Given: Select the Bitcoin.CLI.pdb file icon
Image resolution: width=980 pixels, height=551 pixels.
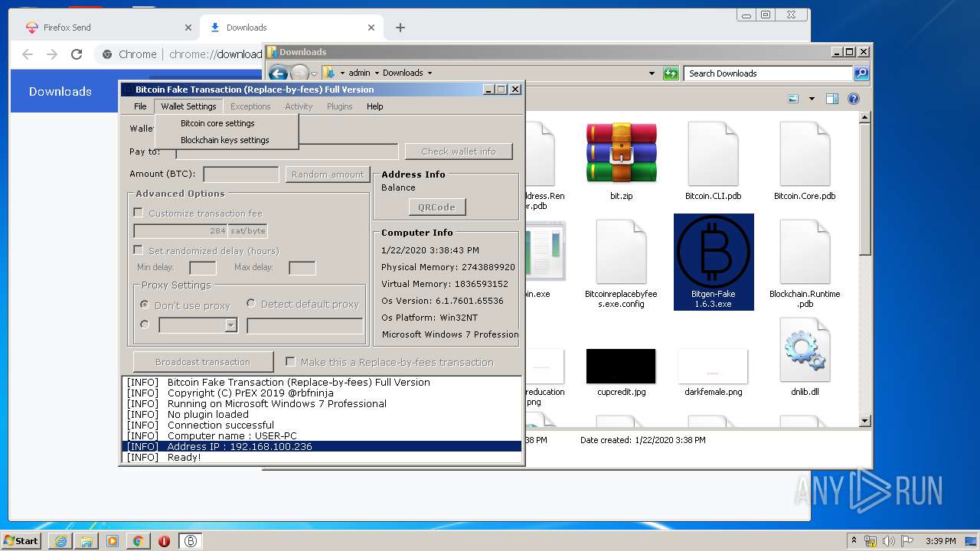Looking at the screenshot, I should (x=713, y=153).
